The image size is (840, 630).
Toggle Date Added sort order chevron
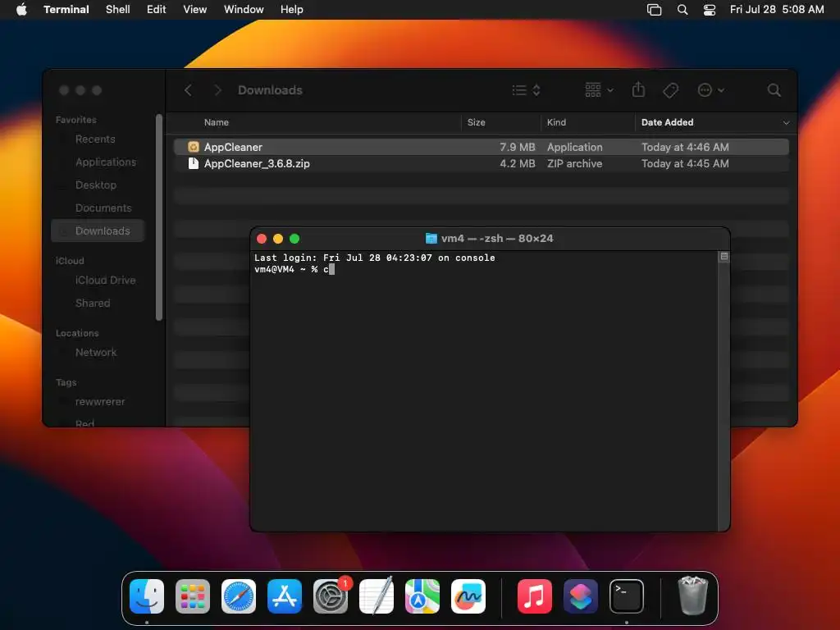click(x=786, y=123)
